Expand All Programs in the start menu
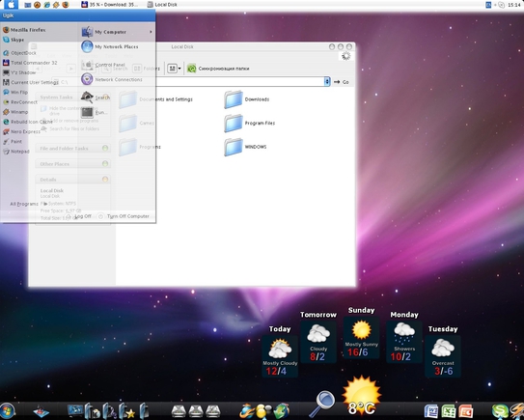This screenshot has width=524, height=420. 28,204
